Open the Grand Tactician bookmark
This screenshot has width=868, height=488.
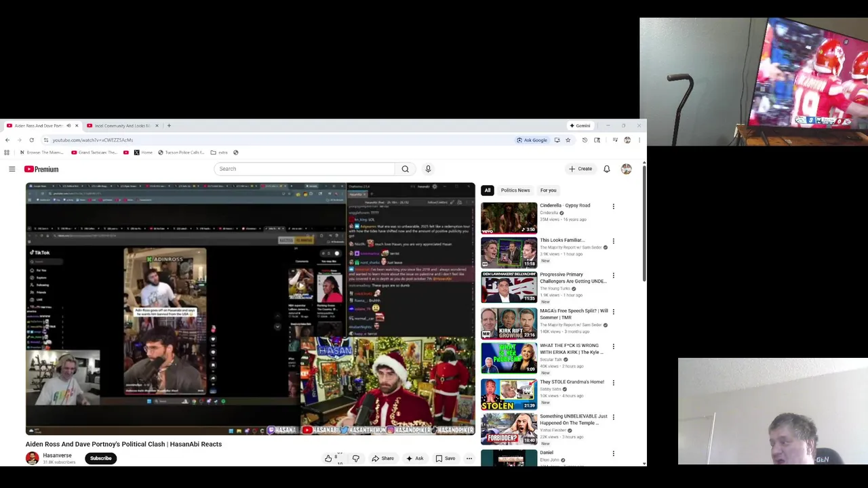tap(94, 152)
